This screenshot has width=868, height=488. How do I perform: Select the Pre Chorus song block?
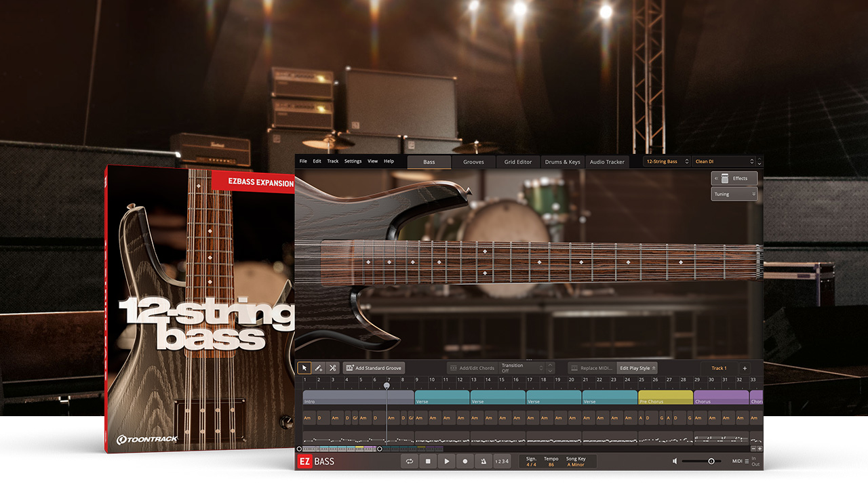[x=665, y=398]
